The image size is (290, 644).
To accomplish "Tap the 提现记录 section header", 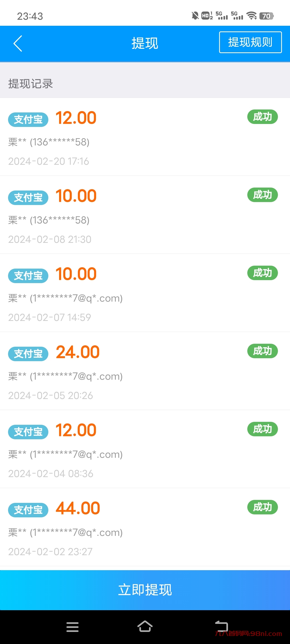I will point(31,84).
